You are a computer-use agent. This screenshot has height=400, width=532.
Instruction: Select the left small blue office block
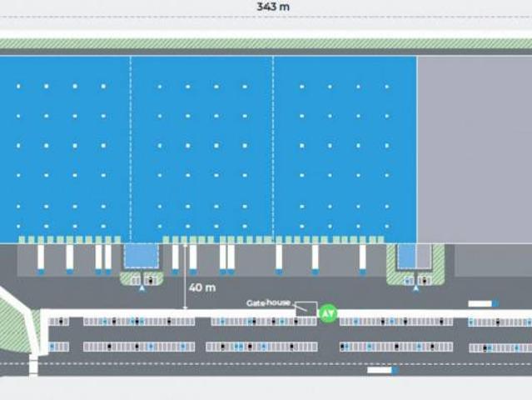[139, 256]
